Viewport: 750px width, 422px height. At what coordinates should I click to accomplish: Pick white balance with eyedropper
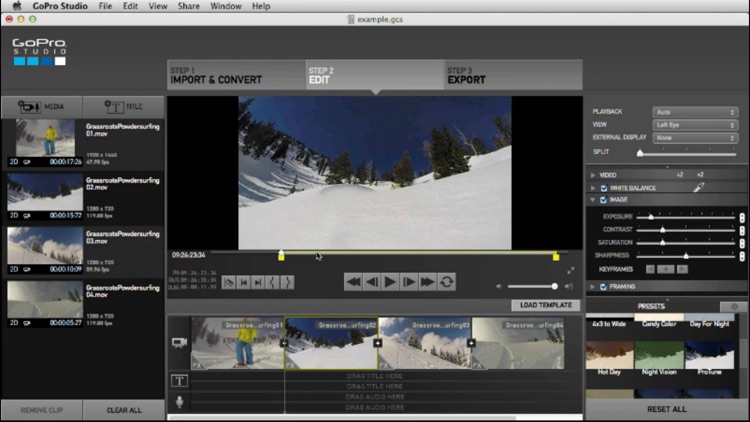[x=699, y=188]
